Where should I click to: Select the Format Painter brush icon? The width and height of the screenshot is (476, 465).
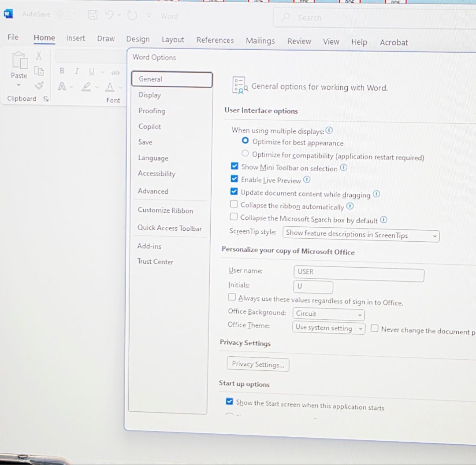pyautogui.click(x=39, y=86)
